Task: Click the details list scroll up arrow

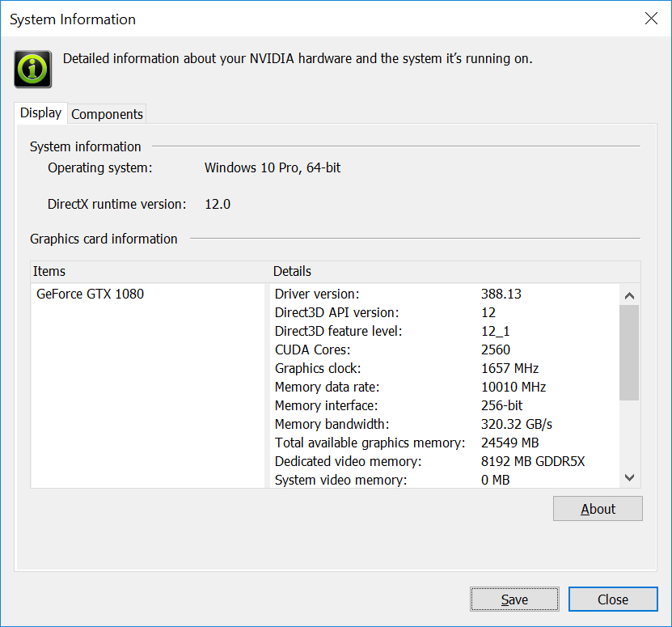Action: click(x=630, y=295)
